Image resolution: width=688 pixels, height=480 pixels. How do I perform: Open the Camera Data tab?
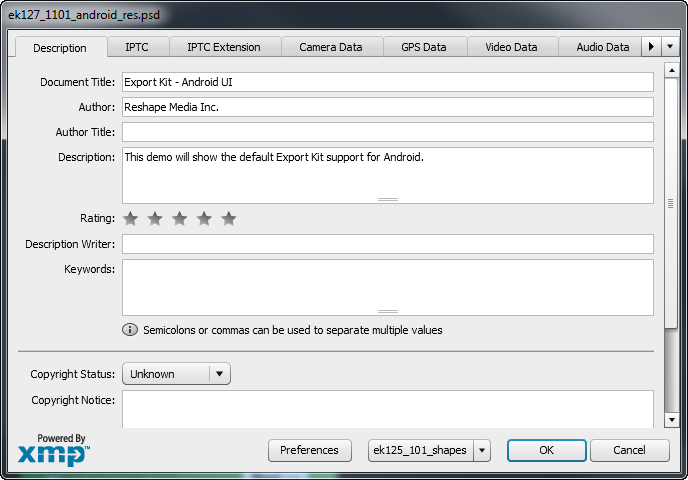pos(331,47)
